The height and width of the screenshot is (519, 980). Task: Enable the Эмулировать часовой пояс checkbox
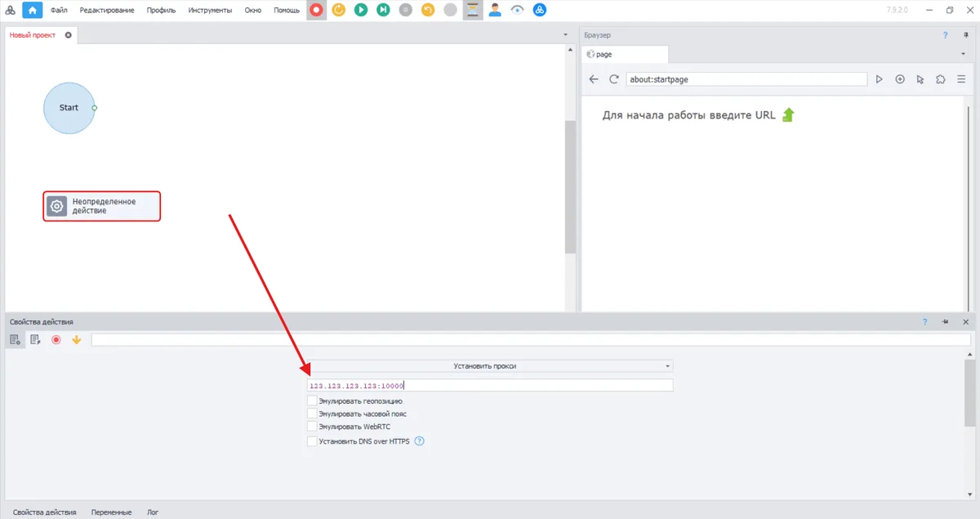pyautogui.click(x=312, y=414)
